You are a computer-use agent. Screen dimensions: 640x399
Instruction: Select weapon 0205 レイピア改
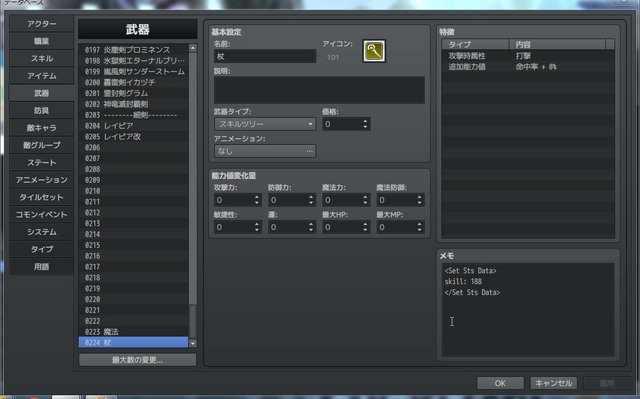click(133, 136)
